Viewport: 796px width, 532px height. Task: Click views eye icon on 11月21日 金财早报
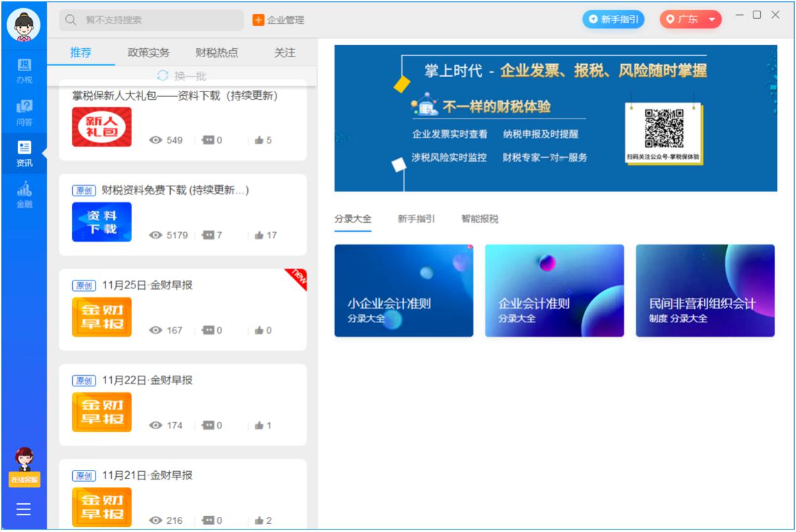pos(156,521)
